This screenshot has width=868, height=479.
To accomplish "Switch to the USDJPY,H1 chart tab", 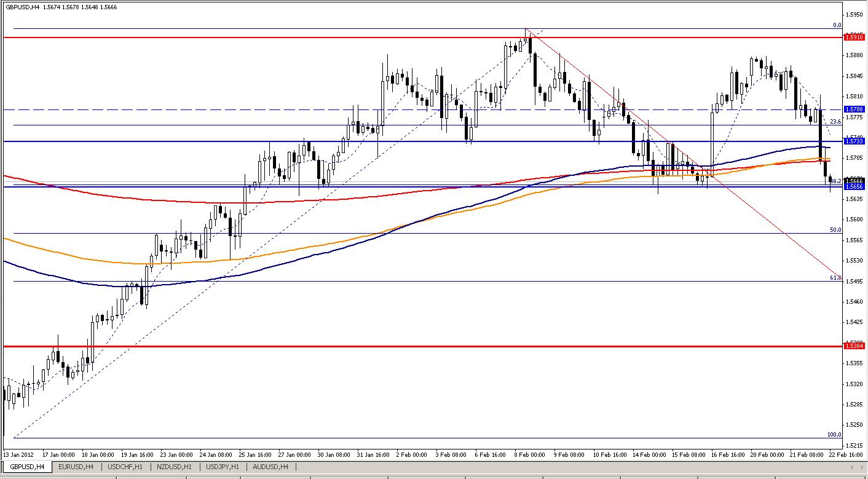I will coord(223,467).
